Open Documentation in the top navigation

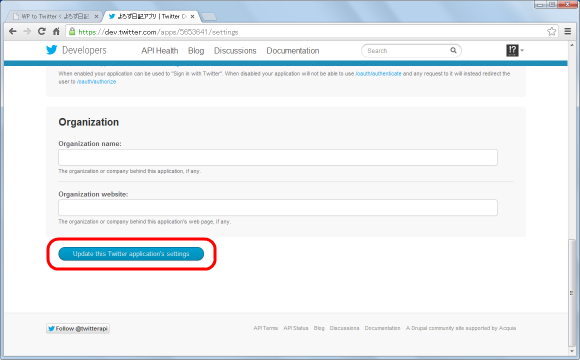coord(293,51)
